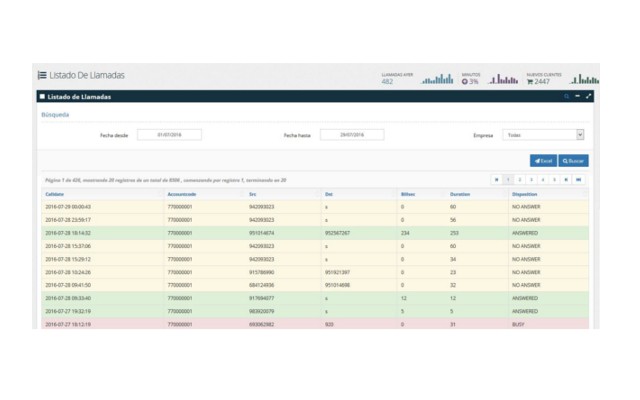
Task: Sort the table by the Calldate column
Action: tap(54, 194)
